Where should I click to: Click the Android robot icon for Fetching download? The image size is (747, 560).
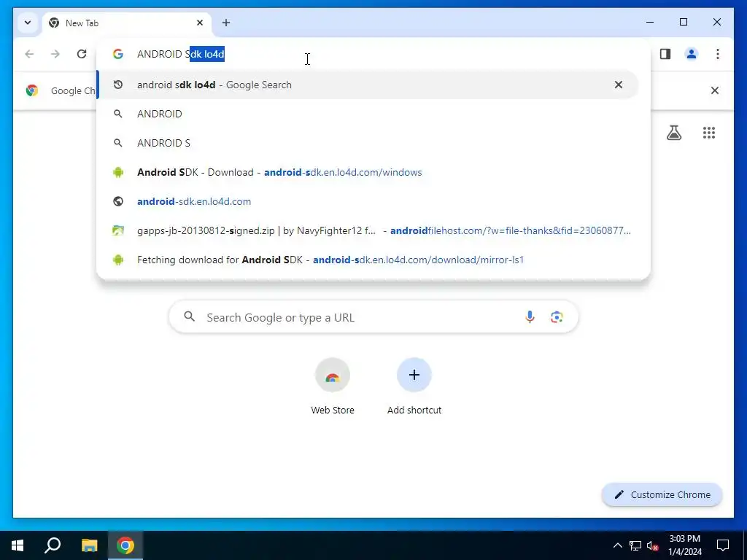[x=118, y=260]
